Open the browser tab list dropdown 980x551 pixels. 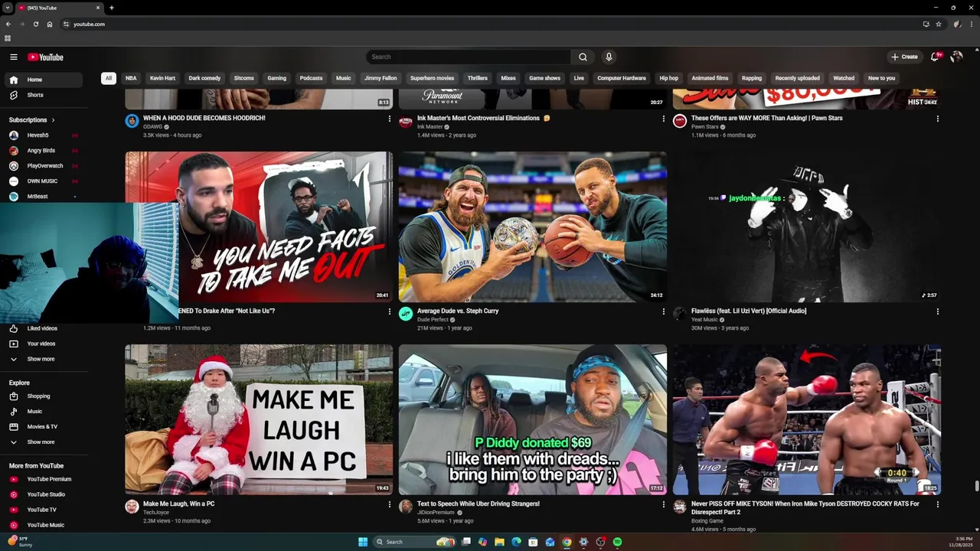8,8
